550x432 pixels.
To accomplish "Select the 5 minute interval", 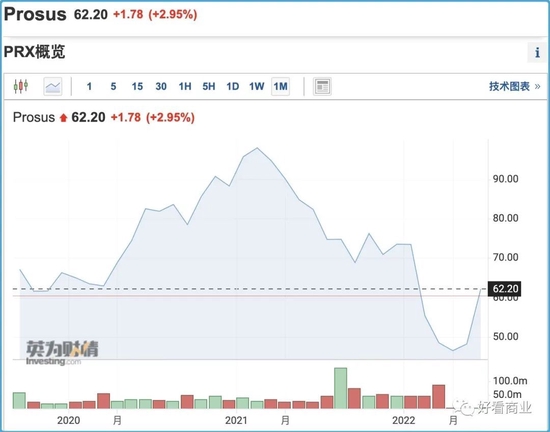I will pyautogui.click(x=113, y=86).
